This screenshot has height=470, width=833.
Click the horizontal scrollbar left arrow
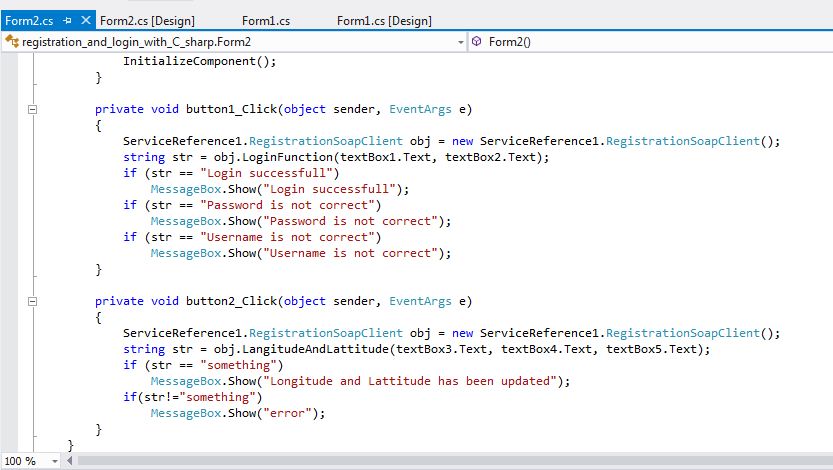pyautogui.click(x=69, y=461)
